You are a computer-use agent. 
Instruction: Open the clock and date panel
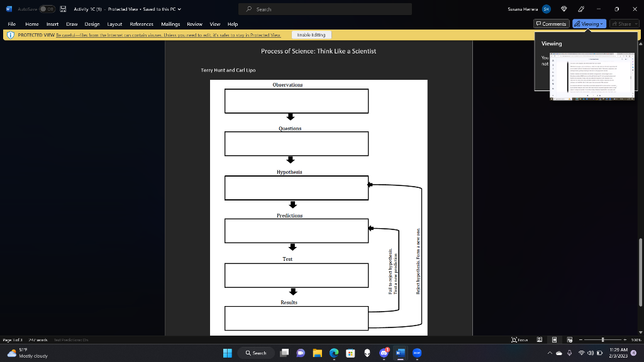[618, 353]
